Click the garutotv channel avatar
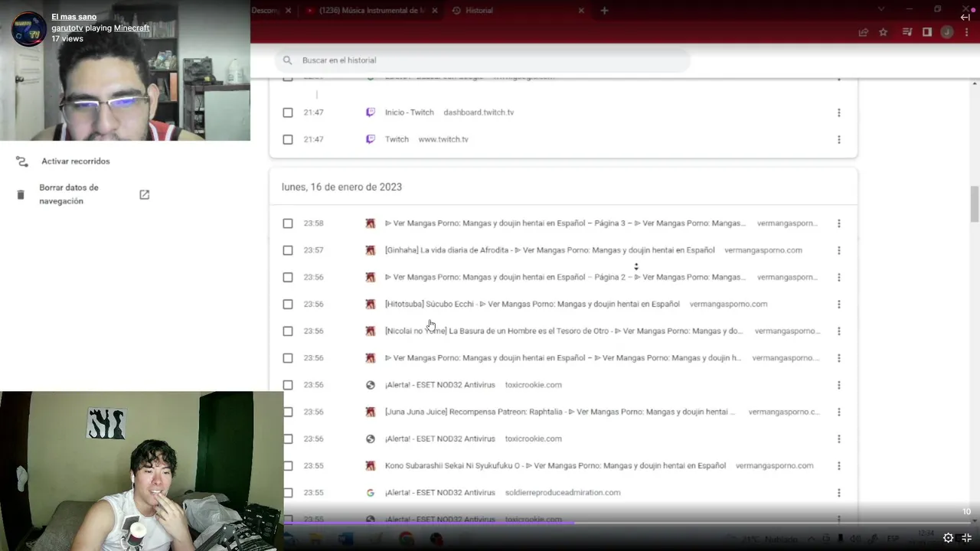This screenshot has height=551, width=980. click(x=29, y=29)
